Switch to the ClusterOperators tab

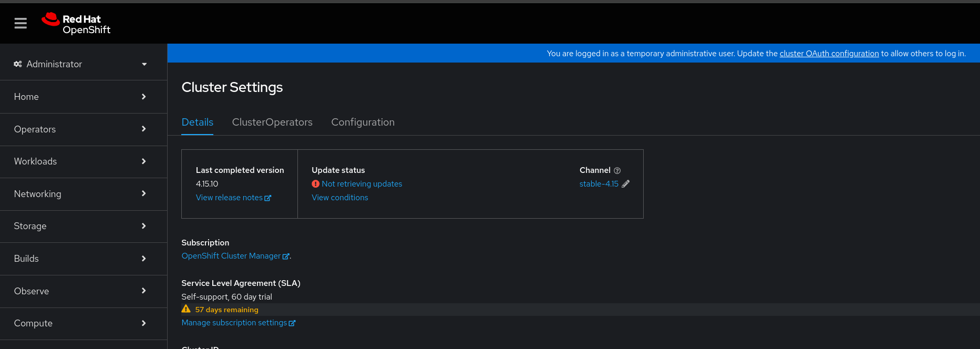pyautogui.click(x=272, y=122)
